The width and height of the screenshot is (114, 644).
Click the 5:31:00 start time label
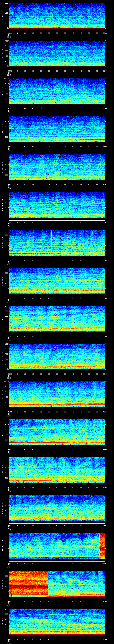click(x=9, y=109)
